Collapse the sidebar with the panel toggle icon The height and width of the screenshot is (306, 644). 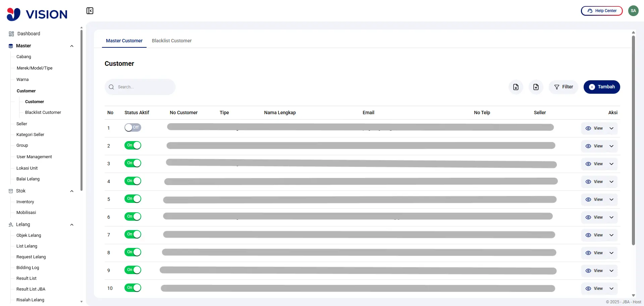pyautogui.click(x=90, y=11)
